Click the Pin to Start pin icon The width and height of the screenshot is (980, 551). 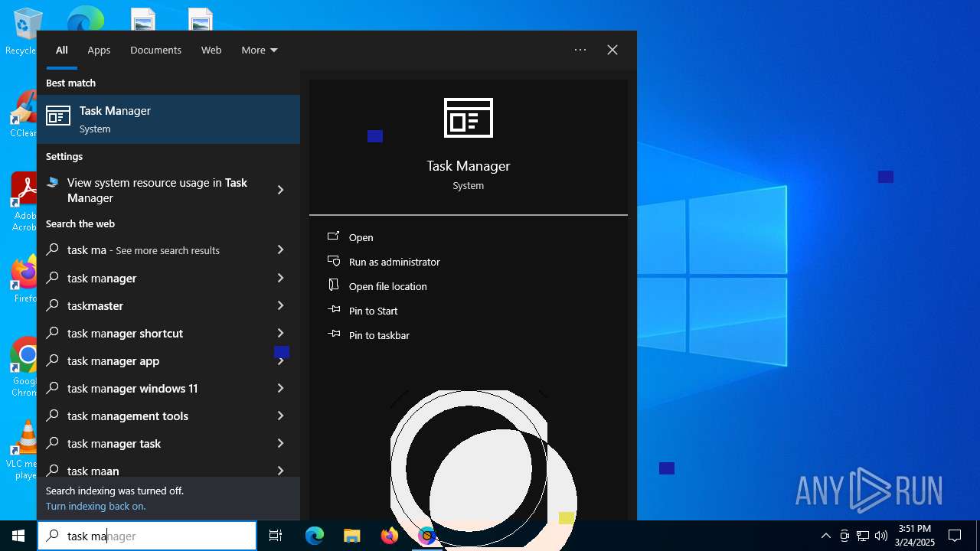(334, 310)
